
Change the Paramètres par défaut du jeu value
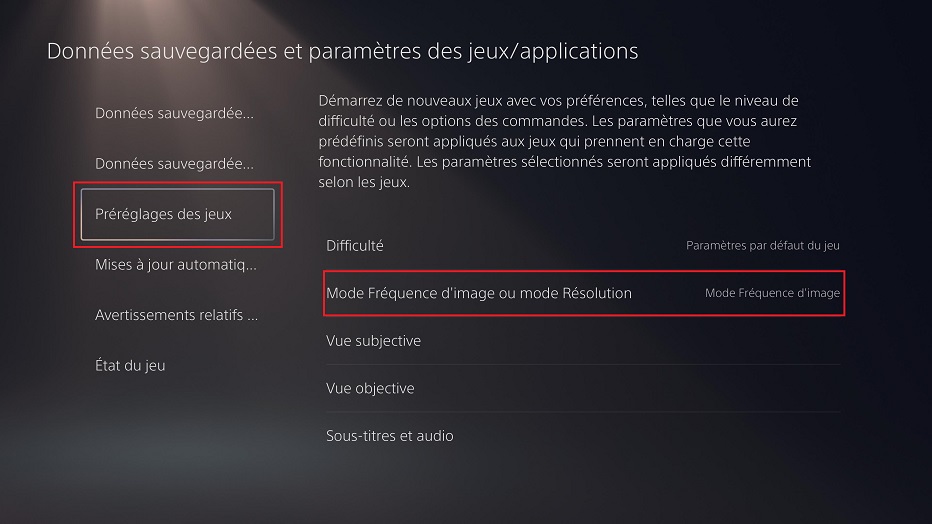point(763,245)
